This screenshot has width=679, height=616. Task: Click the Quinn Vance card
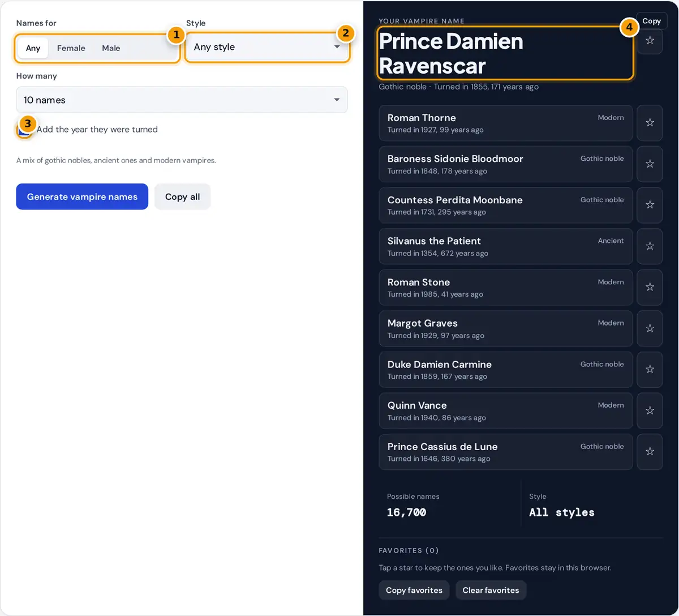pyautogui.click(x=506, y=411)
